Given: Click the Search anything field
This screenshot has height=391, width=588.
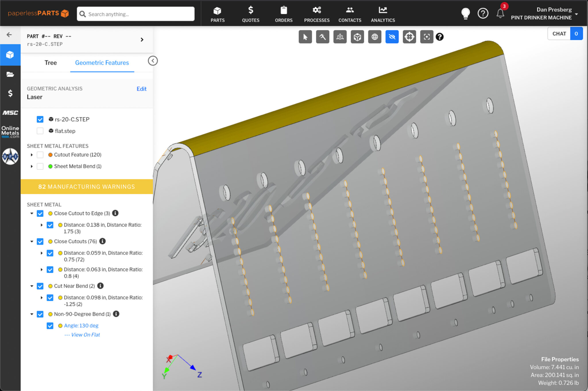Looking at the screenshot, I should pos(136,14).
